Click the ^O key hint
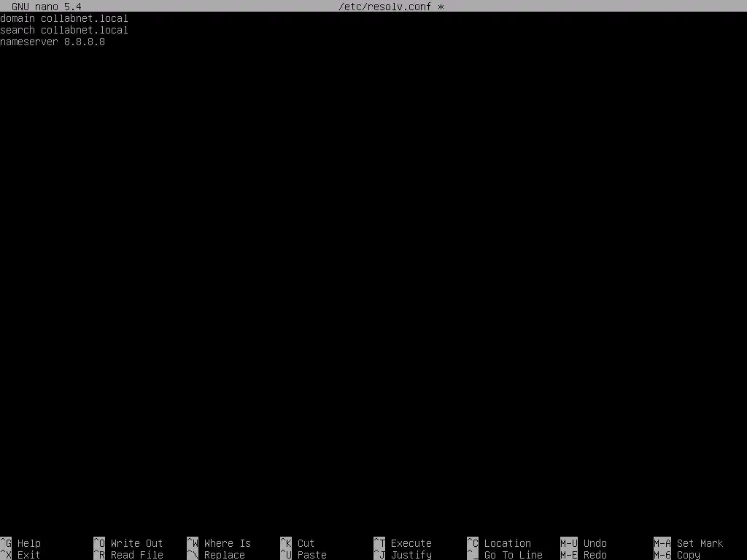 coord(99,543)
